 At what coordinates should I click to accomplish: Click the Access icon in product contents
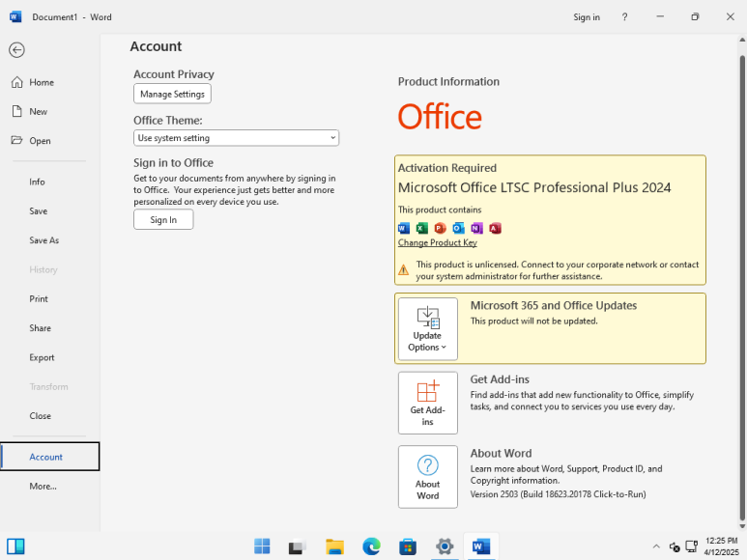495,229
